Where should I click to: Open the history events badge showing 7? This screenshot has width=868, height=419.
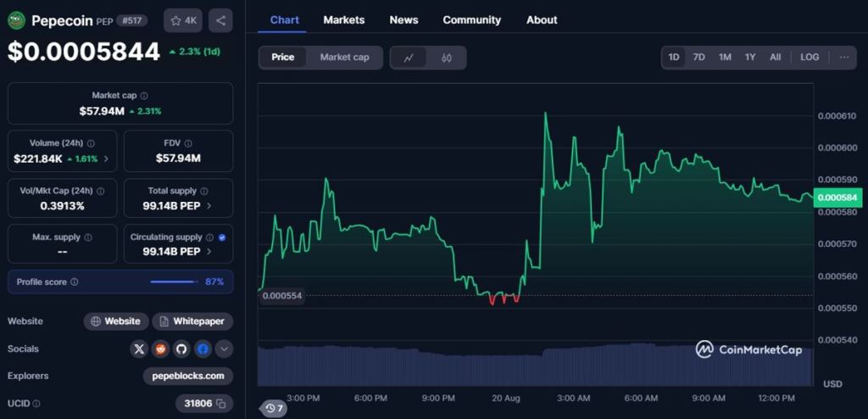click(274, 409)
